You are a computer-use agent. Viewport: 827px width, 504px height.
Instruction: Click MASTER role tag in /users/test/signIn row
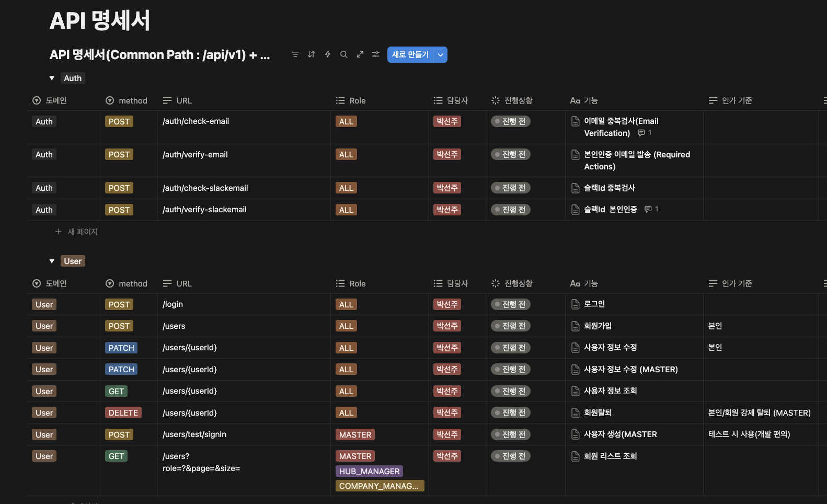355,435
